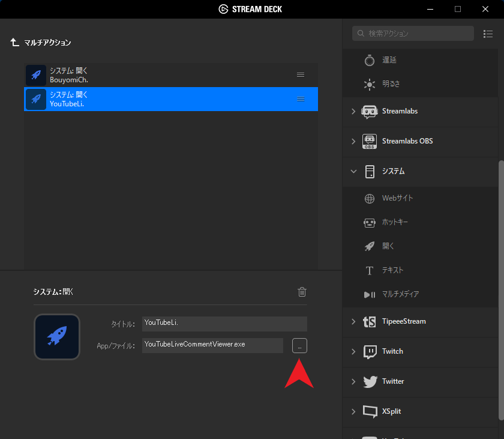Image resolution: width=504 pixels, height=439 pixels.
Task: Click the Twitter bird icon
Action: pyautogui.click(x=370, y=382)
